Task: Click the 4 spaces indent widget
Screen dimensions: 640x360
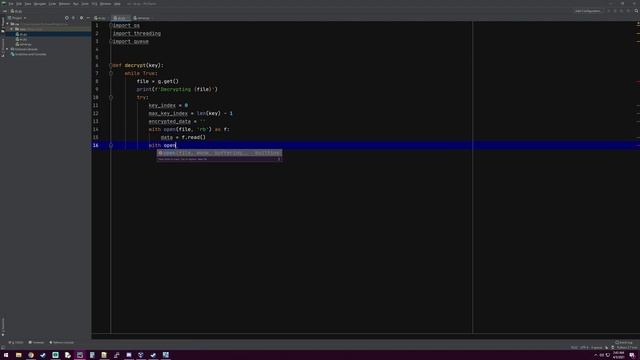Action: pyautogui.click(x=596, y=348)
